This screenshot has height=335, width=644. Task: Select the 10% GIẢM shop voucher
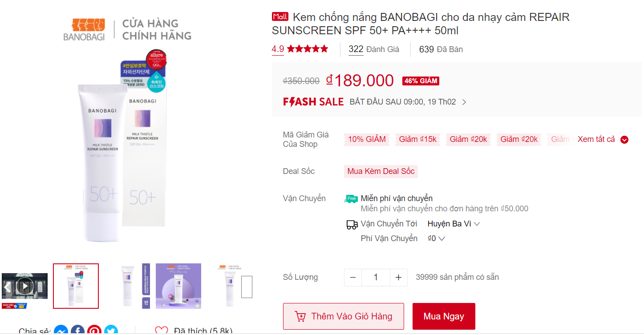(366, 139)
